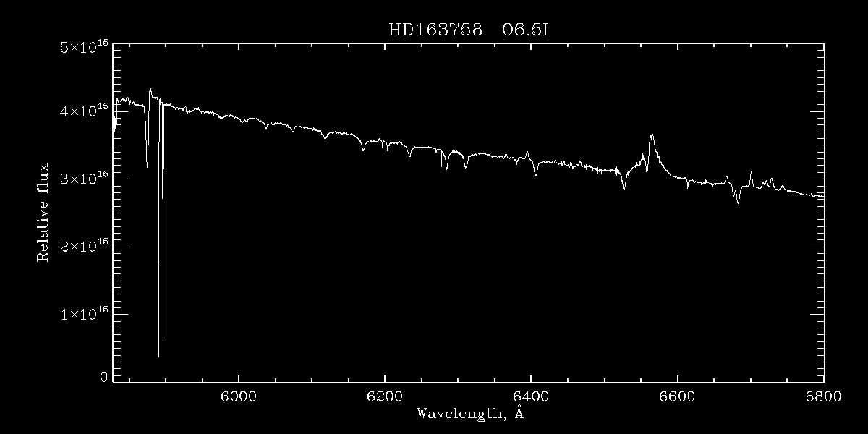Click the 6200 wavelength tick label

(x=384, y=396)
